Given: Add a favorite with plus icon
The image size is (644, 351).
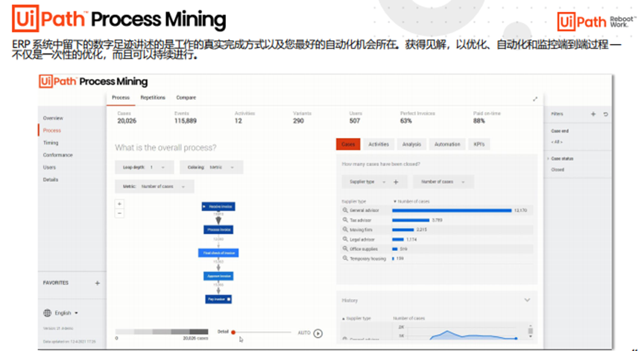Looking at the screenshot, I should (98, 283).
